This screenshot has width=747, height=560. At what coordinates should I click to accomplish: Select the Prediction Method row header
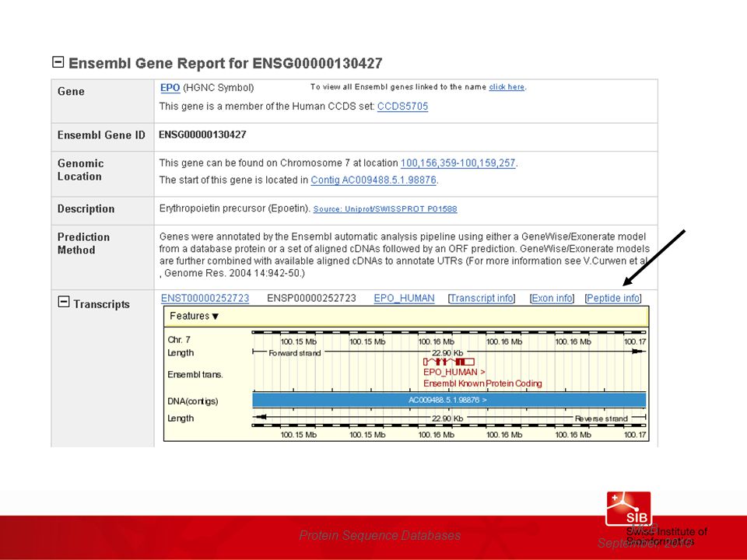tap(83, 243)
